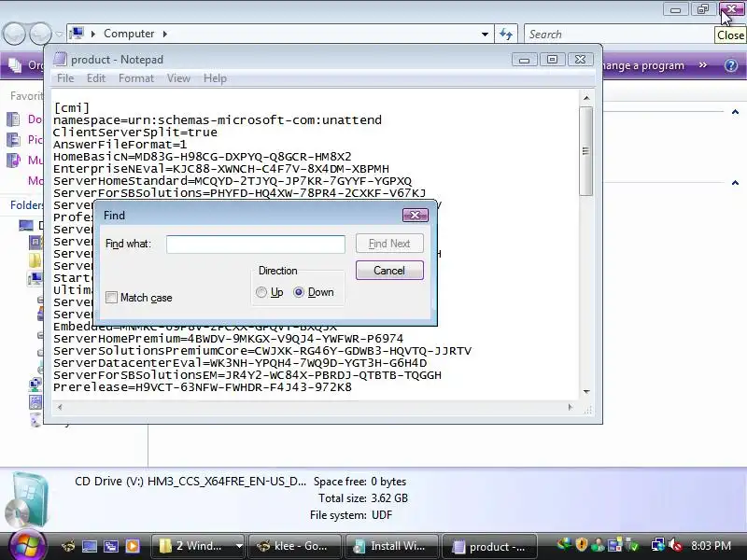Open the Windows Start orb
Image resolution: width=747 pixels, height=560 pixels.
click(27, 545)
